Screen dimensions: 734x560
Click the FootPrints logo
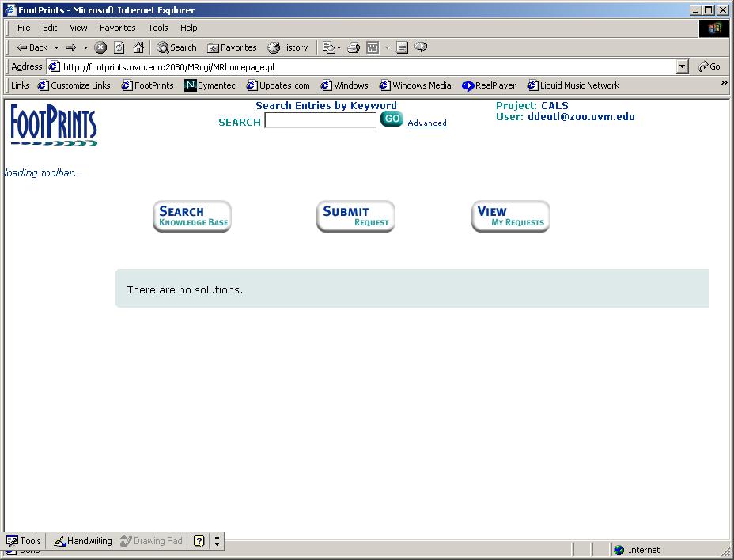pos(54,126)
